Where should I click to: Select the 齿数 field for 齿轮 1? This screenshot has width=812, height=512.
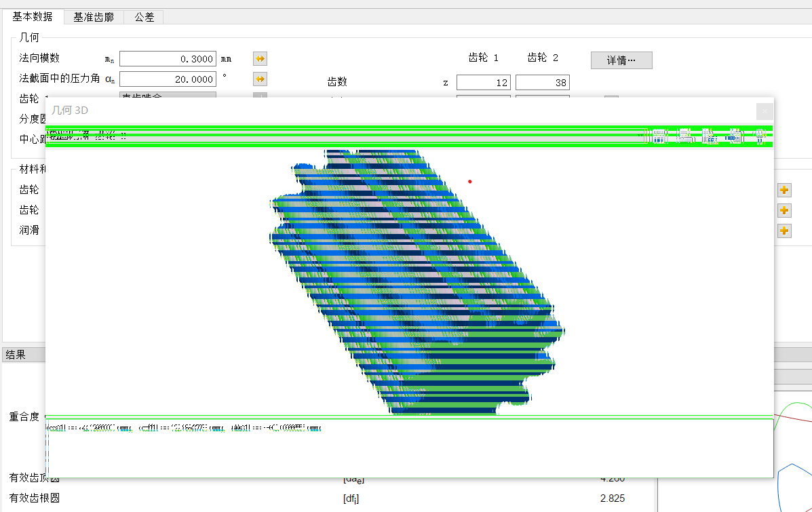point(483,83)
